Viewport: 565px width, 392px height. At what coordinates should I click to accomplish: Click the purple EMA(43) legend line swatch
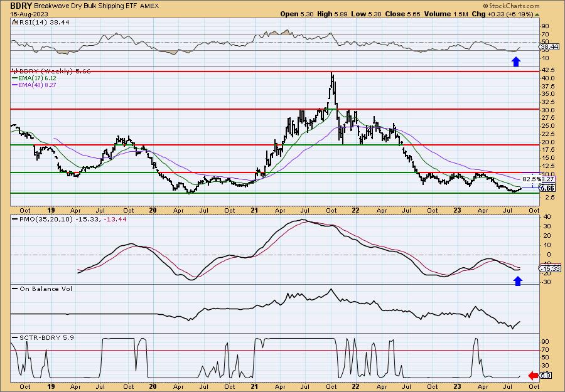click(x=14, y=85)
